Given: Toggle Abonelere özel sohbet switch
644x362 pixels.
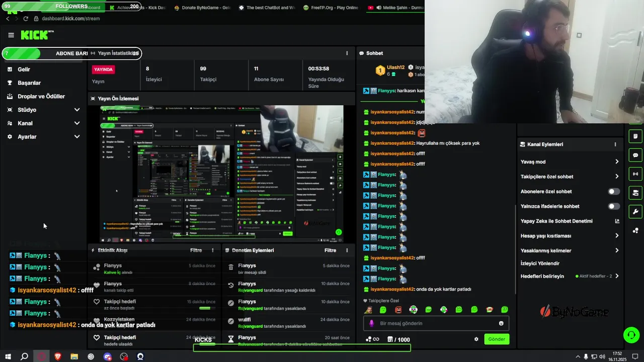Looking at the screenshot, I should [x=614, y=192].
